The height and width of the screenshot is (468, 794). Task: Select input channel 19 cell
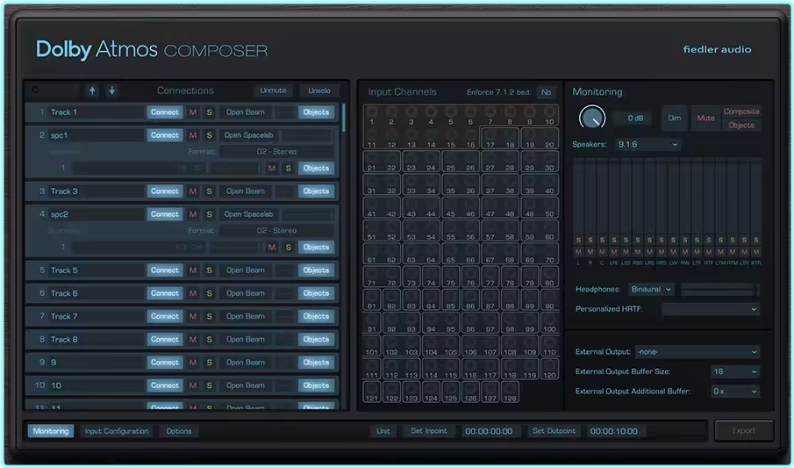pos(530,138)
